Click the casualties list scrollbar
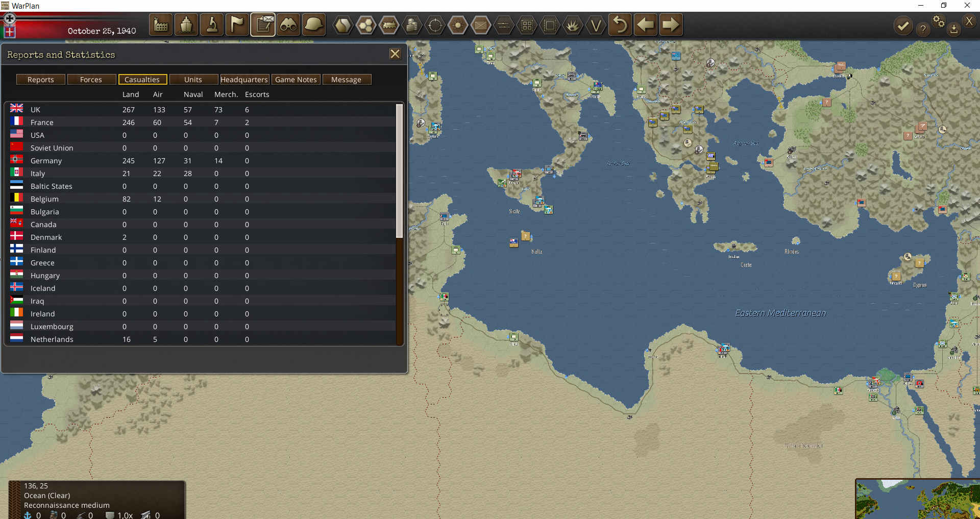 400,171
